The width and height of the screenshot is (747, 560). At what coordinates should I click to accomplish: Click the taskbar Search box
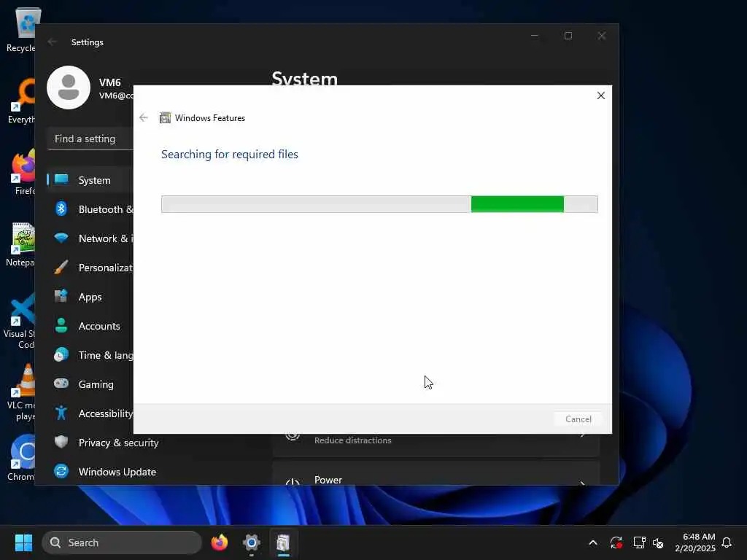tap(122, 542)
